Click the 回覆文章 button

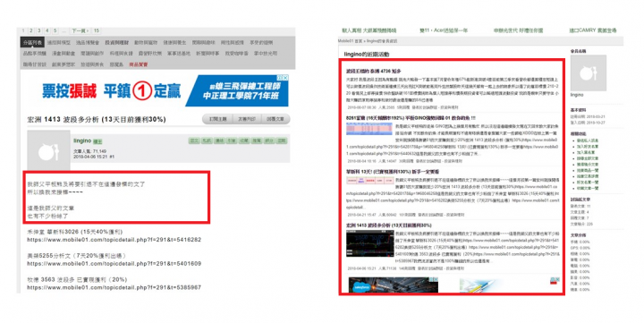click(275, 119)
